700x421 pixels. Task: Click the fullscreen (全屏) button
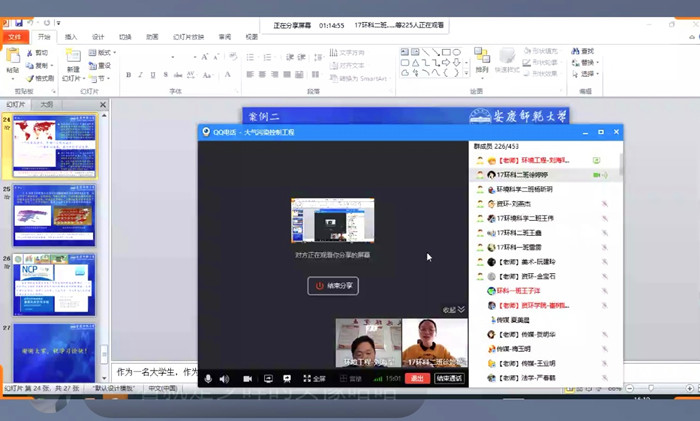314,379
